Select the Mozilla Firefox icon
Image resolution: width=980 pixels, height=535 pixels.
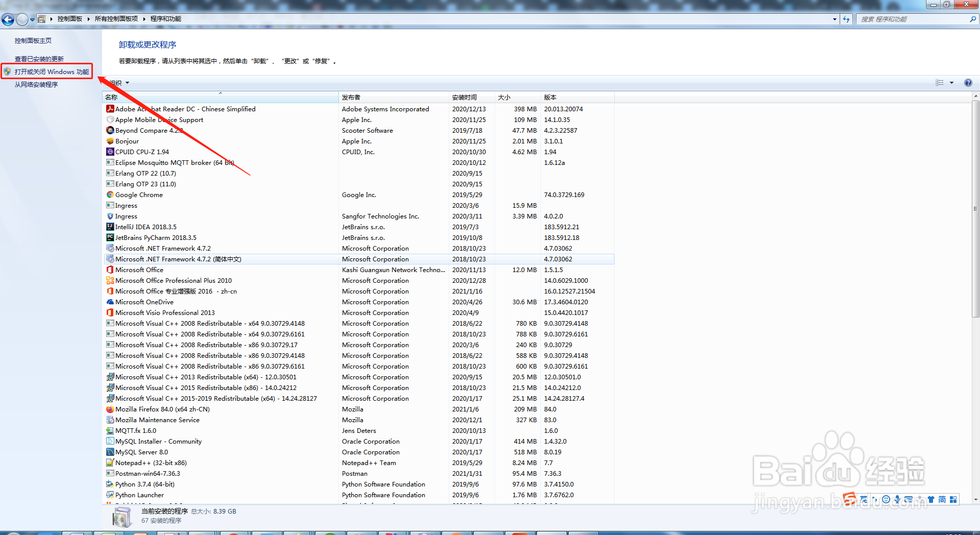click(110, 409)
